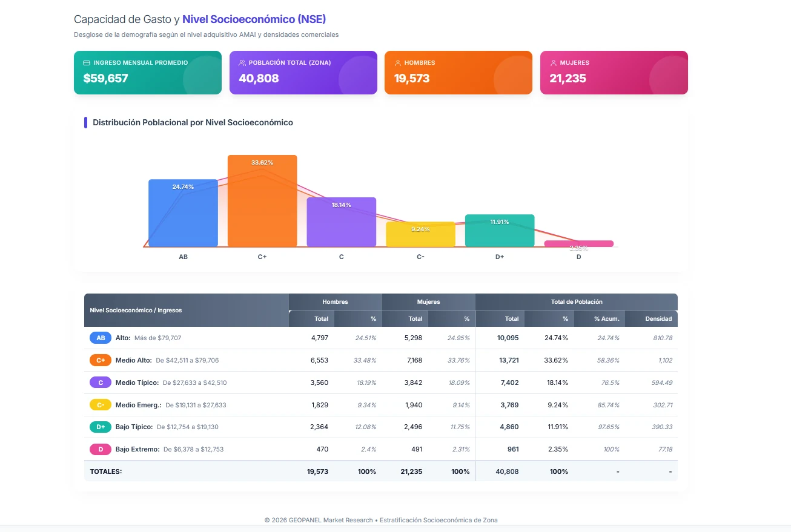Select the teal D+ bar in the chart
Screen dimensions: 791x532
(x=500, y=231)
